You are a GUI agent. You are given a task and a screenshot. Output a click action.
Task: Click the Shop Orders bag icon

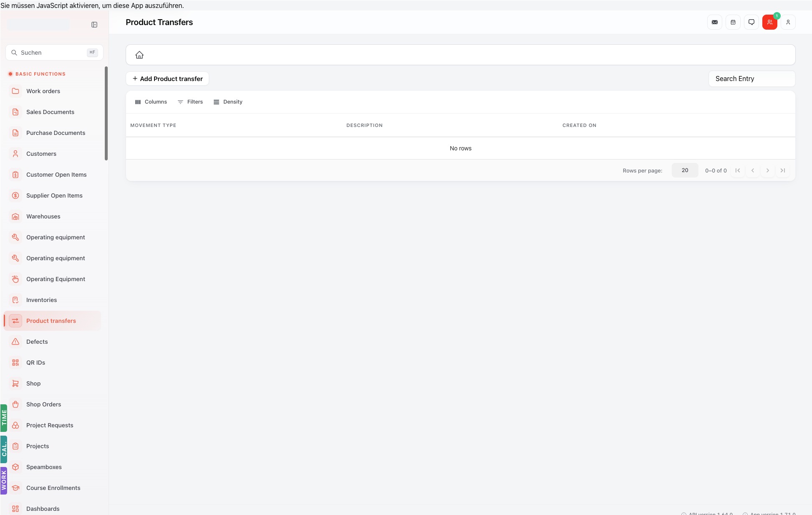point(15,404)
